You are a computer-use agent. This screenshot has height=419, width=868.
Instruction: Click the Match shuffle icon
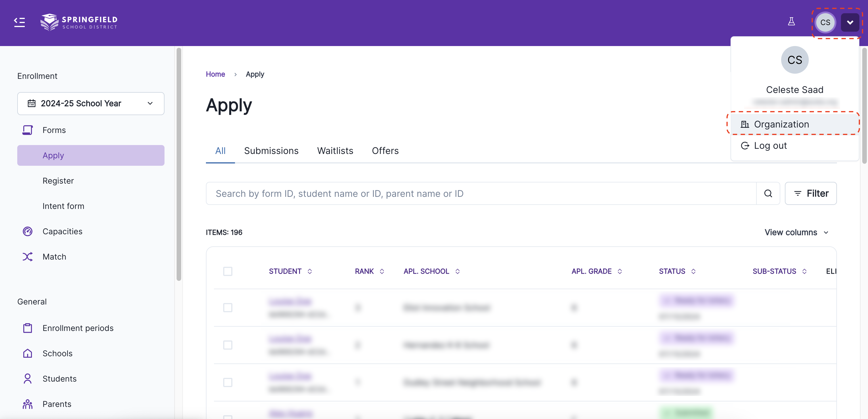[28, 257]
